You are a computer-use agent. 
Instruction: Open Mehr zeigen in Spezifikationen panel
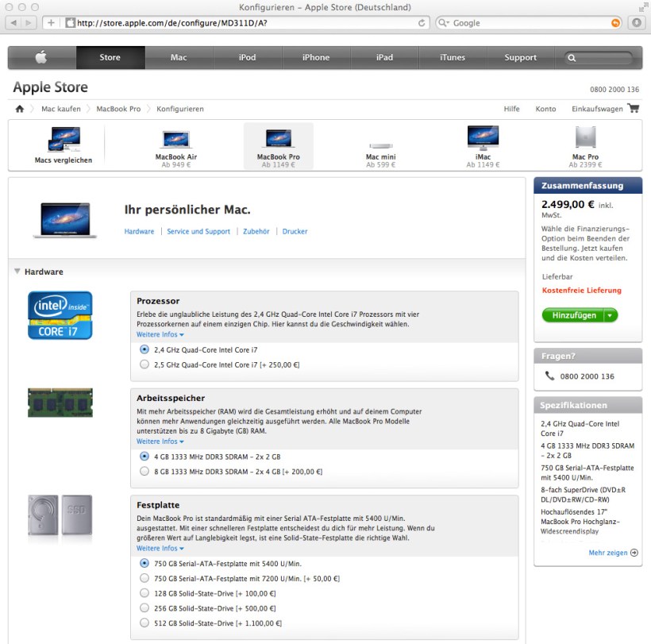pos(608,552)
